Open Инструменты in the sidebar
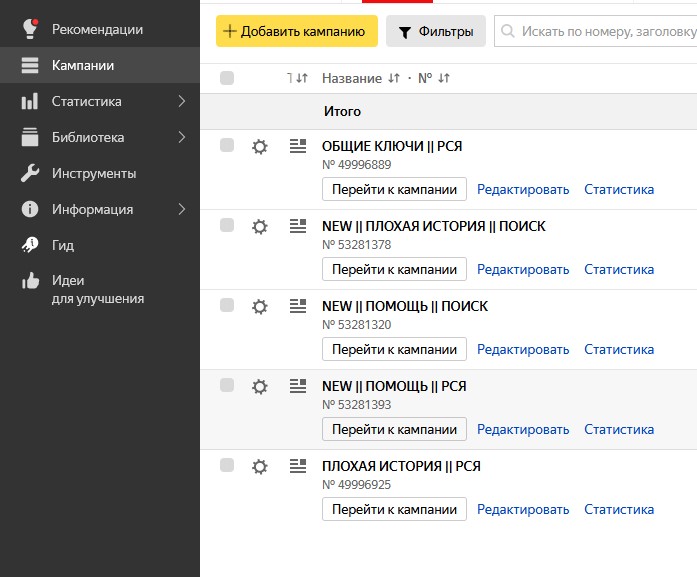Viewport: 697px width, 577px height. pyautogui.click(x=100, y=173)
